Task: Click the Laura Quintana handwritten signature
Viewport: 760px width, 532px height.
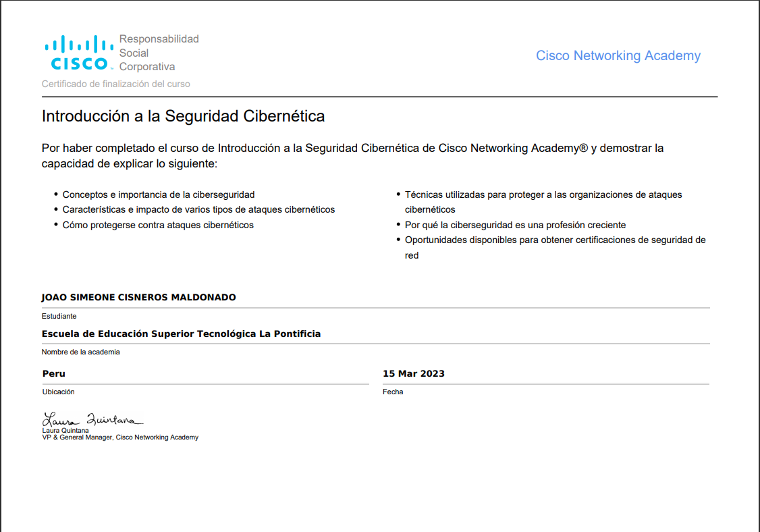Action: click(93, 419)
